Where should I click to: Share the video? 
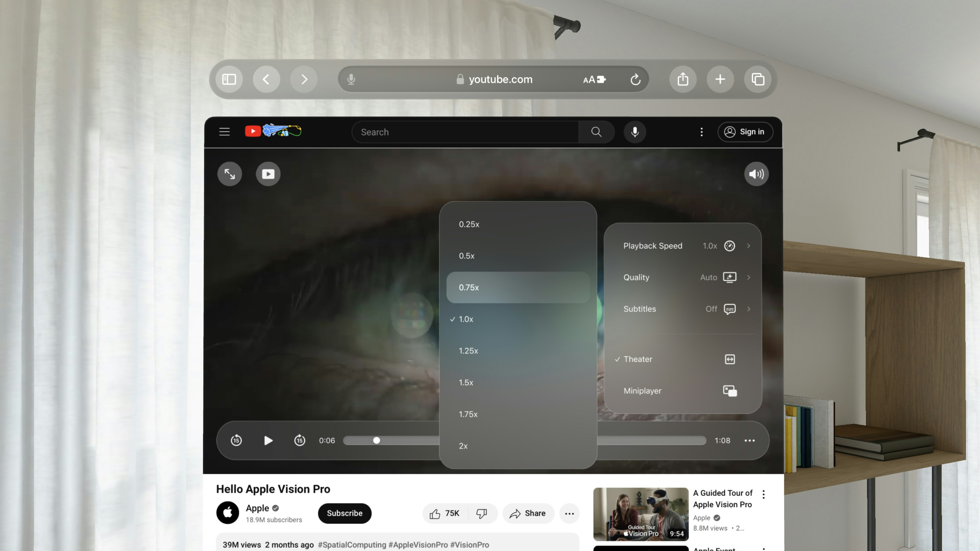529,513
